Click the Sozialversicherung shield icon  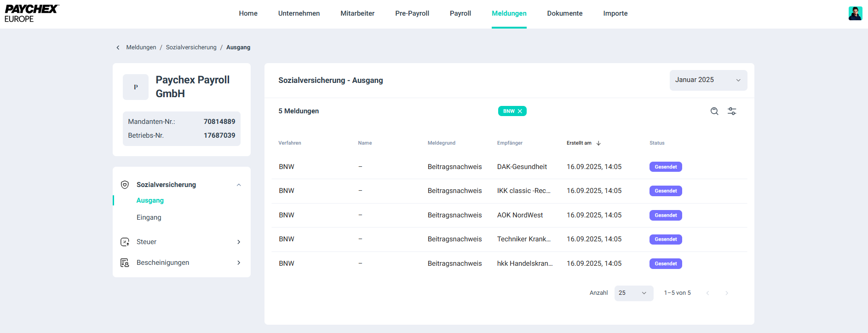click(x=125, y=185)
